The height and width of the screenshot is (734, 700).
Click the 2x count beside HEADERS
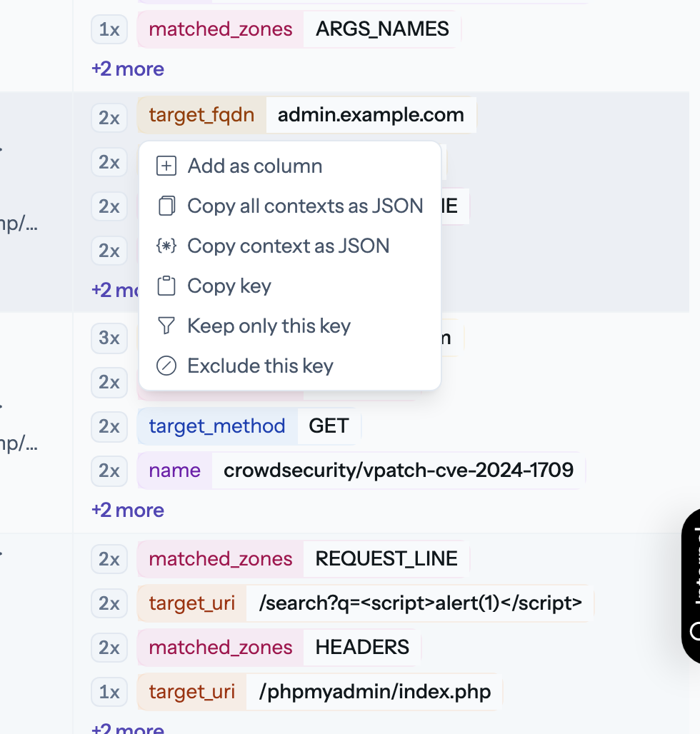(x=109, y=648)
